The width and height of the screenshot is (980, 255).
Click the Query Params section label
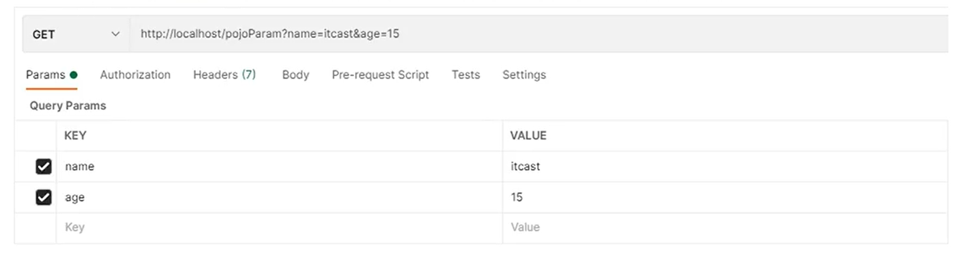click(68, 105)
